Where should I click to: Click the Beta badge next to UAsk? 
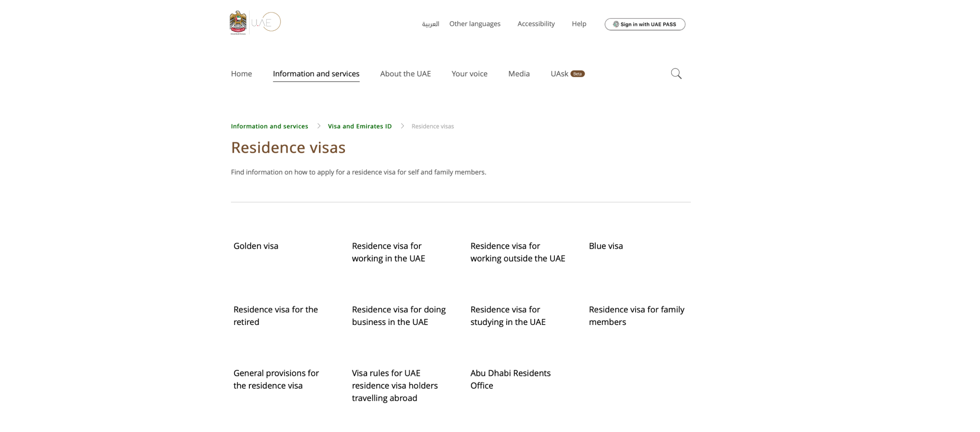577,74
